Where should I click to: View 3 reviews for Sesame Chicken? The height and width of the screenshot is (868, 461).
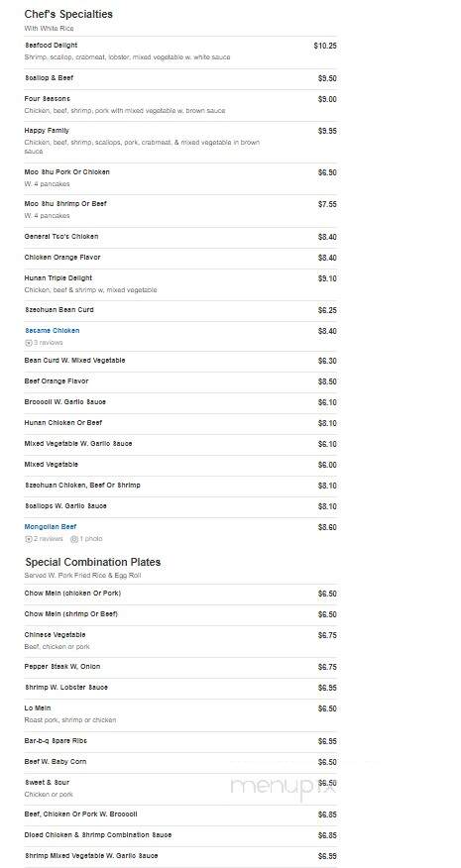pos(49,343)
